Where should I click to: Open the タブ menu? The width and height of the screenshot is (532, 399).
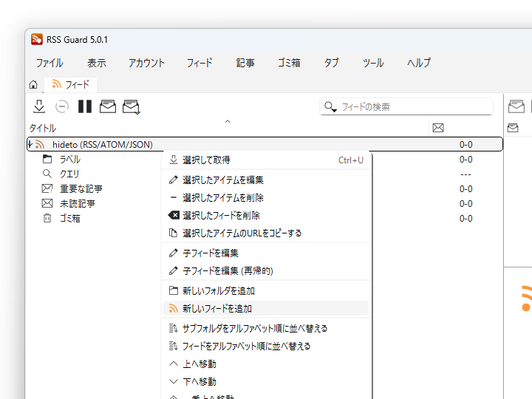331,63
